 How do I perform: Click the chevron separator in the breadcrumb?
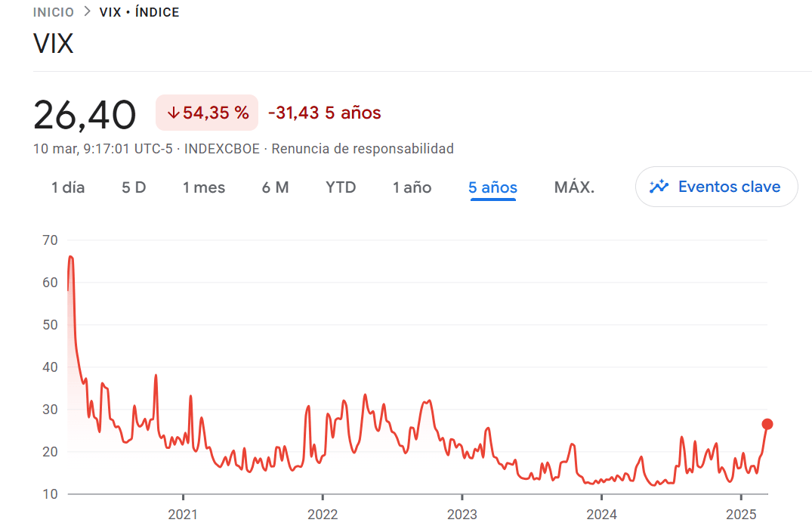pos(85,12)
